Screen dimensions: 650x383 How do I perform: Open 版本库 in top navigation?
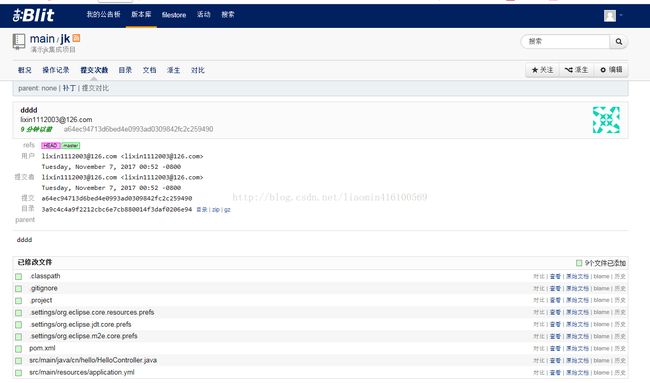coord(141,15)
